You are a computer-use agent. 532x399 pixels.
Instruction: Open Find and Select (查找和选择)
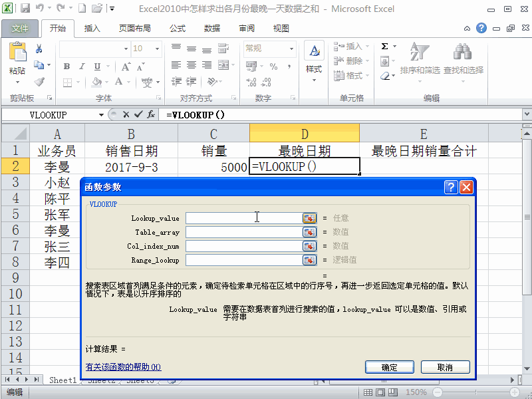(463, 63)
